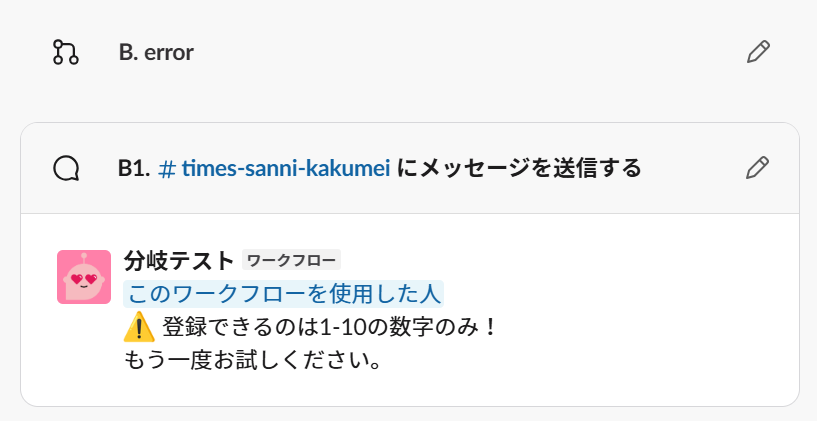The height and width of the screenshot is (421, 817).
Task: Click the hash symbol before times-sanni-kakumei
Action: point(167,169)
